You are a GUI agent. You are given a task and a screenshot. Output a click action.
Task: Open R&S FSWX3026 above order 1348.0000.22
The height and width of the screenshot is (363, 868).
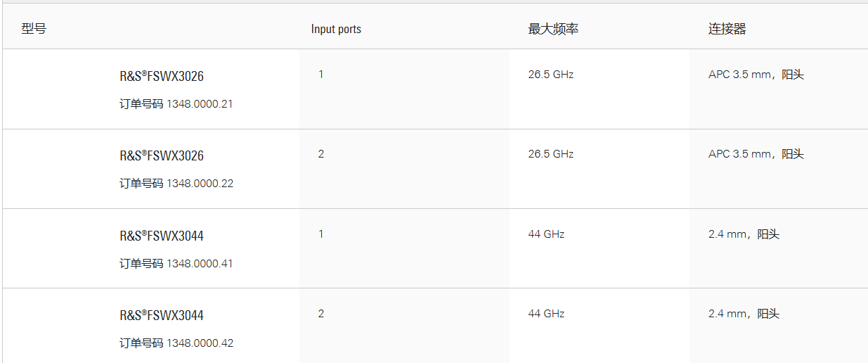click(x=162, y=156)
